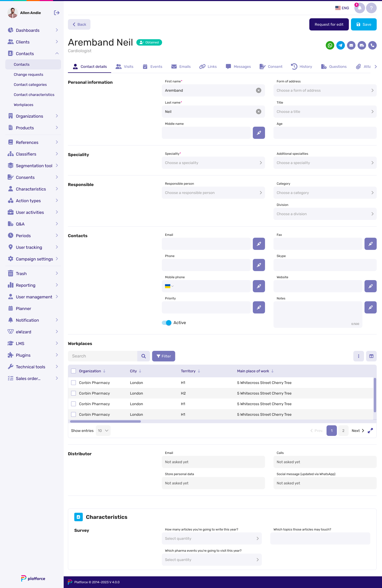Image resolution: width=382 pixels, height=588 pixels.
Task: Click the Skype input field
Action: click(x=325, y=265)
